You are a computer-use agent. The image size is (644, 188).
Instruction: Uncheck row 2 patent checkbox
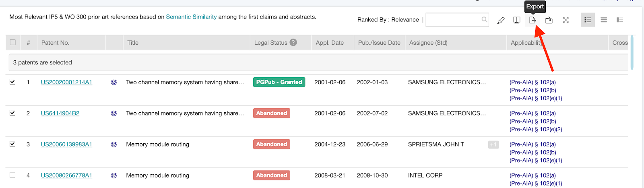coord(12,113)
